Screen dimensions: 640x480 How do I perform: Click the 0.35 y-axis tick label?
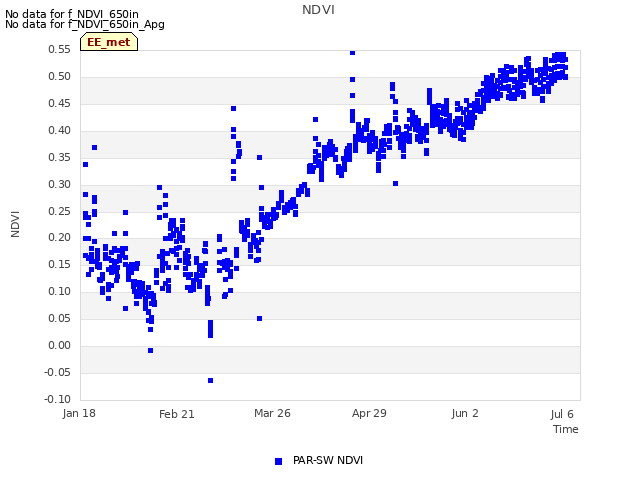[x=60, y=157]
